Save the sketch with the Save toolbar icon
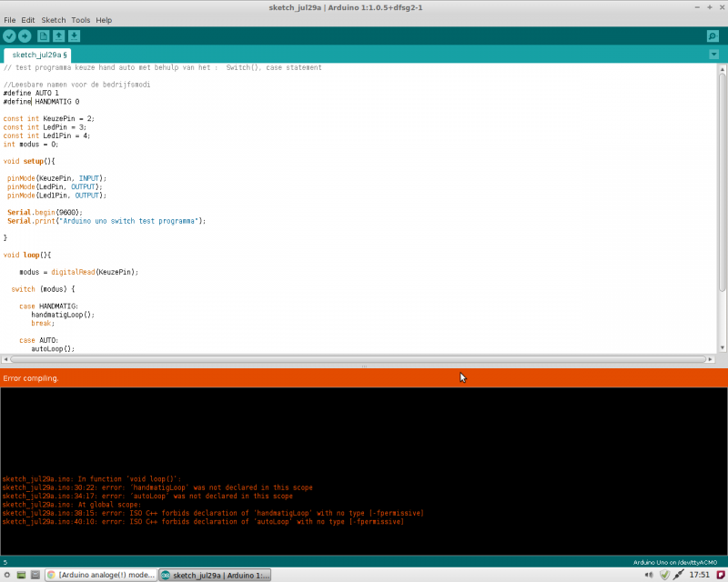Viewport: 728px width, 582px height. pyautogui.click(x=75, y=36)
